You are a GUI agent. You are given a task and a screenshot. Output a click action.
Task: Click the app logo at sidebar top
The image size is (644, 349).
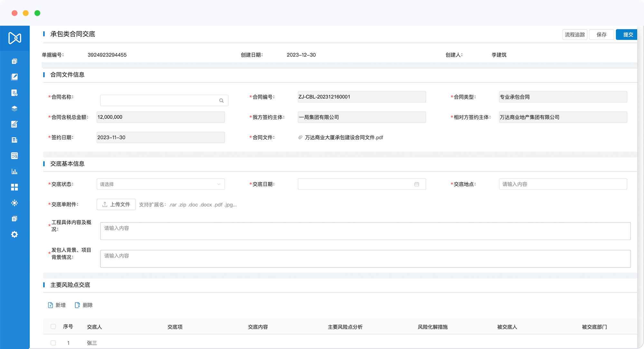tap(15, 38)
